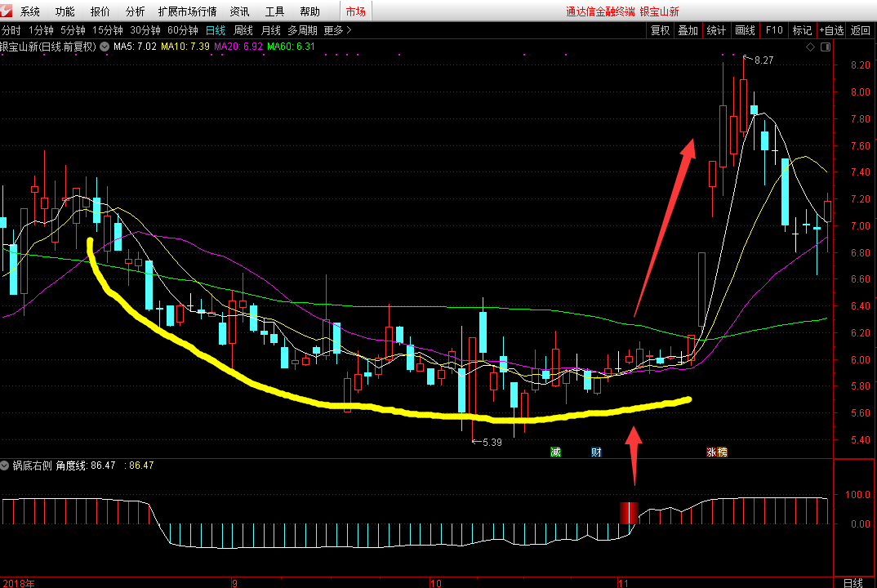Click the MA5: 7.02 label
Screen dimensions: 877x588
[135, 47]
